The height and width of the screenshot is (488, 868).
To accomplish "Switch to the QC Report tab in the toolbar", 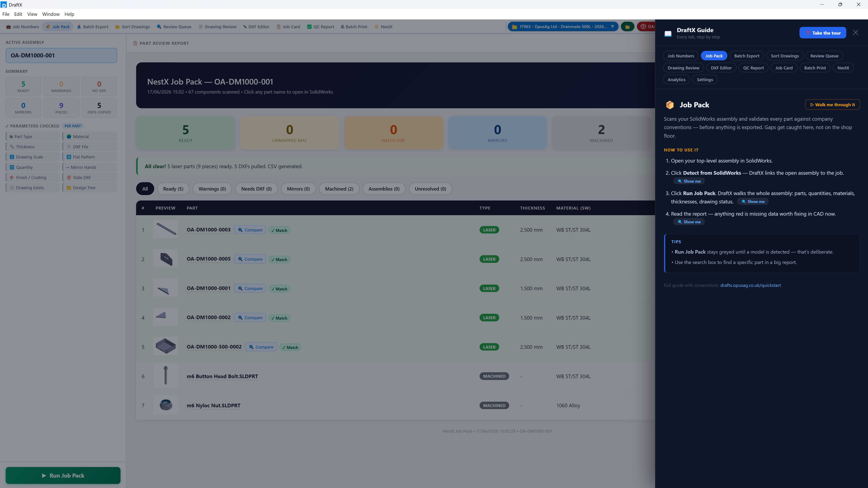I will [x=321, y=27].
